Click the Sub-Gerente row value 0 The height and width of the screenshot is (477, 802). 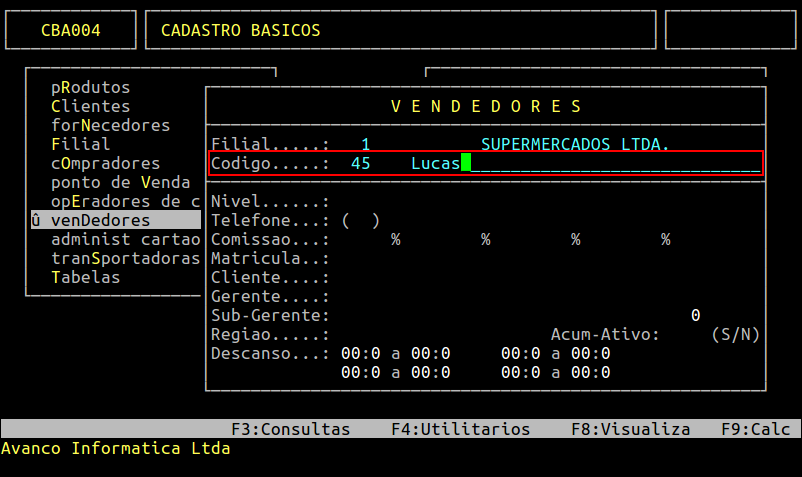coord(696,315)
